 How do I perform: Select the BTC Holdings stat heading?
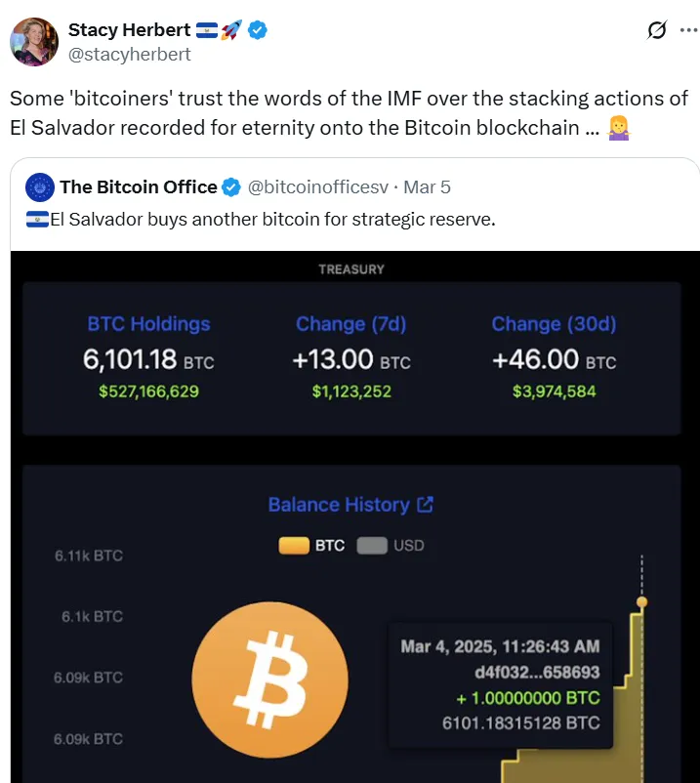click(x=148, y=324)
